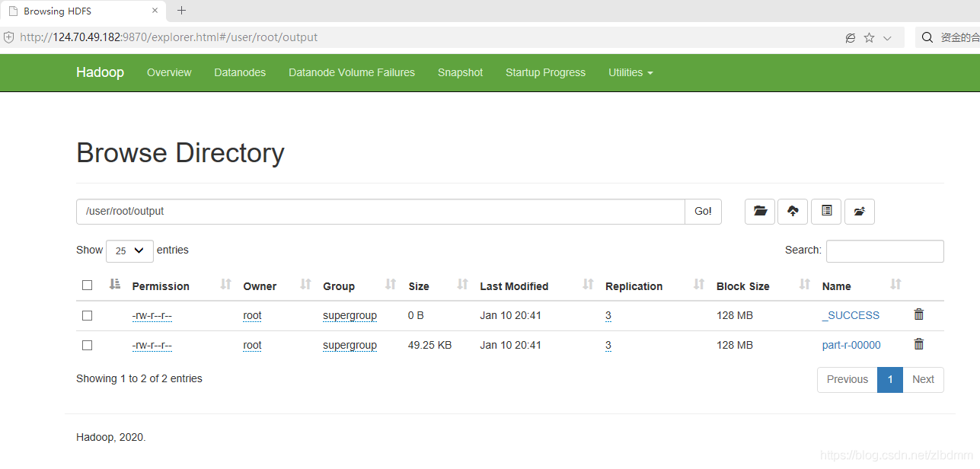
Task: Click the Next pagination button
Action: coord(923,379)
